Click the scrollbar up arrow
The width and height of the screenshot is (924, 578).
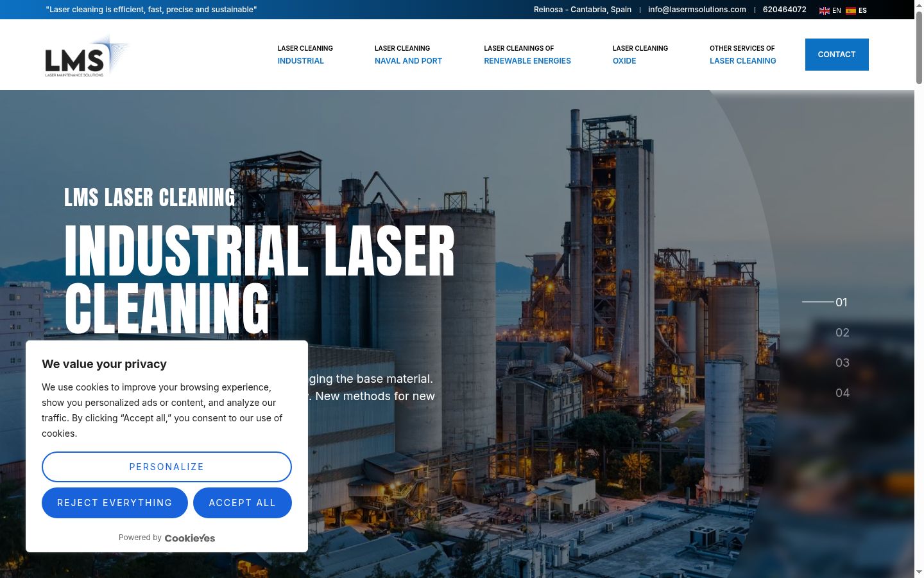coord(919,5)
